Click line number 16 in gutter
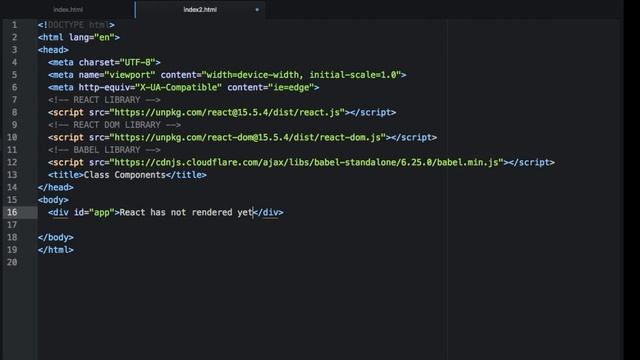Viewport: 640px width, 360px height. [x=12, y=212]
